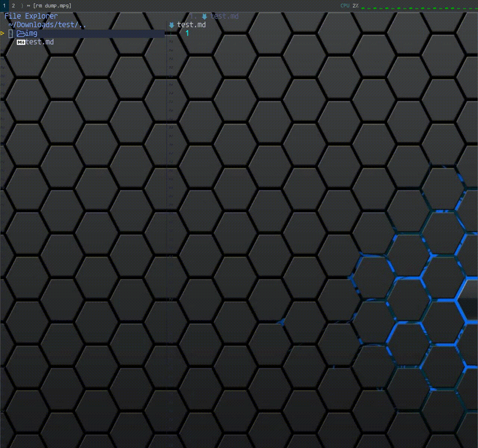Open test.md in the file explorer
This screenshot has height=448, width=478.
click(40, 42)
